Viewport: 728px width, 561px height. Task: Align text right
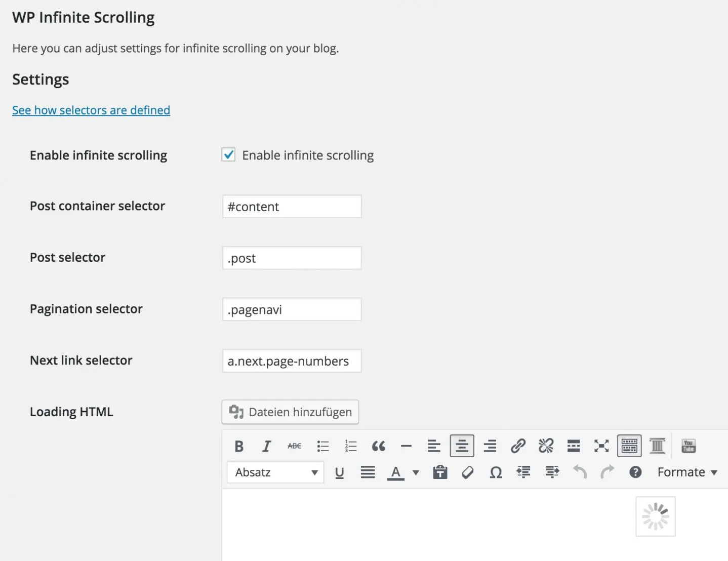pyautogui.click(x=490, y=446)
